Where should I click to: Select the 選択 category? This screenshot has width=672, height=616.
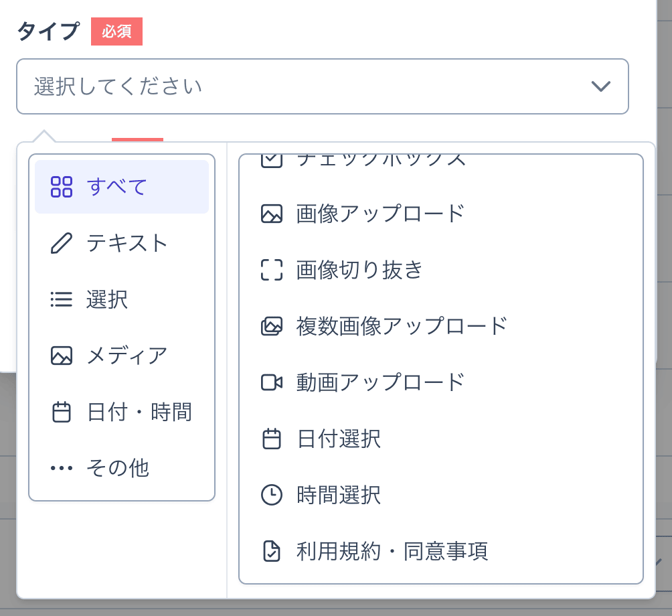122,299
